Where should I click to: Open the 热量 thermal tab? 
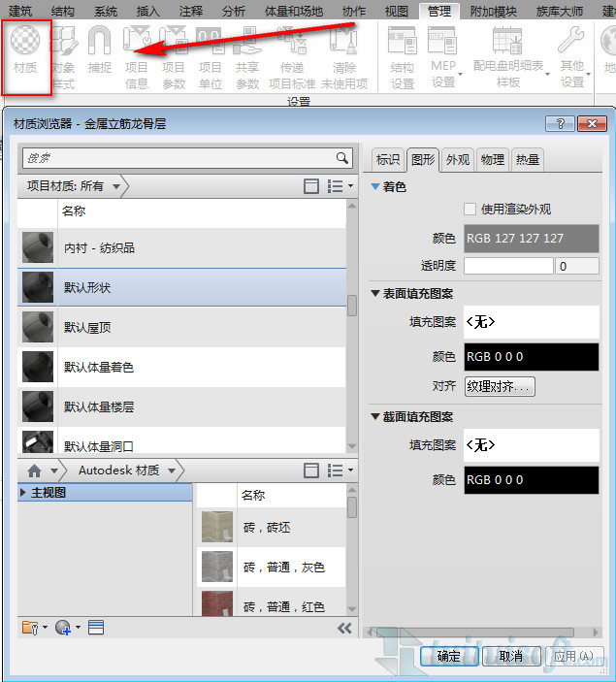(528, 160)
